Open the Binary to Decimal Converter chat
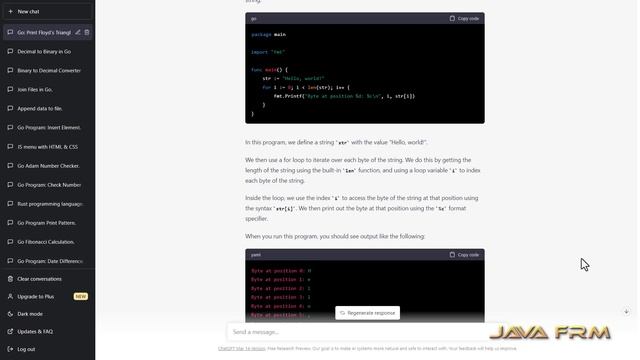Image resolution: width=640 pixels, height=360 pixels. (48, 71)
